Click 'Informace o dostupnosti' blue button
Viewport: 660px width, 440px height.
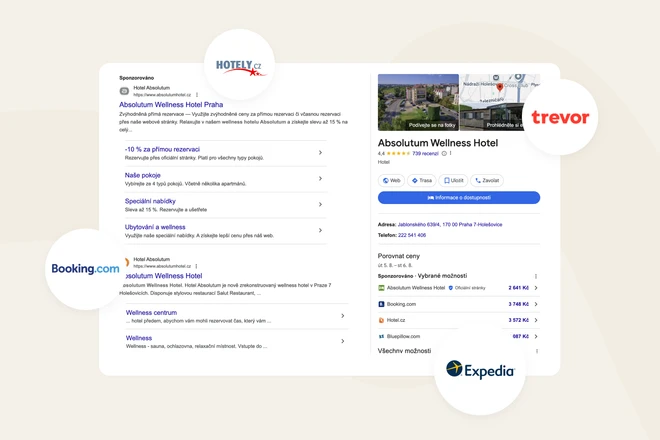point(459,197)
